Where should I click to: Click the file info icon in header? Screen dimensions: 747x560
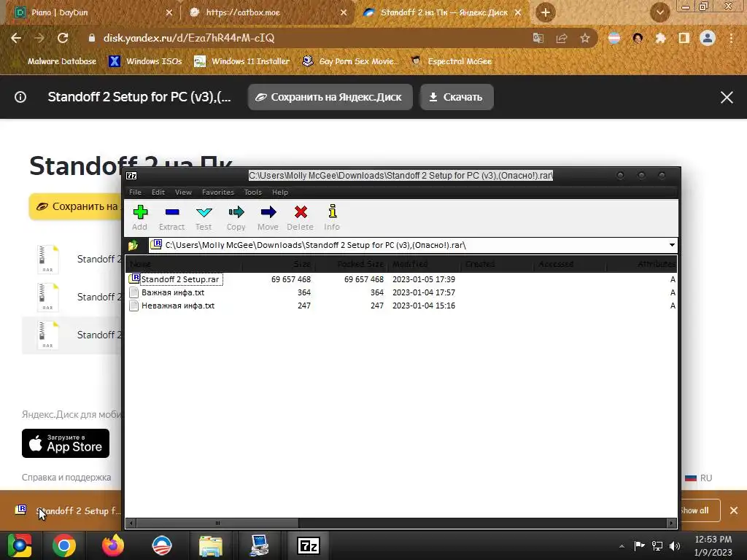coord(20,97)
